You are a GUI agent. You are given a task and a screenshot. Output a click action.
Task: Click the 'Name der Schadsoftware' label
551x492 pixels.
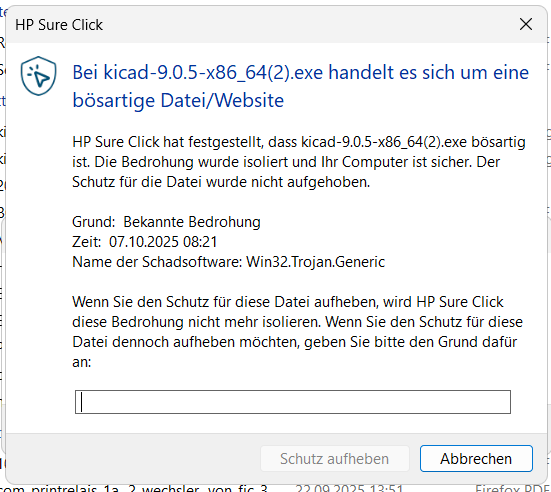157,262
